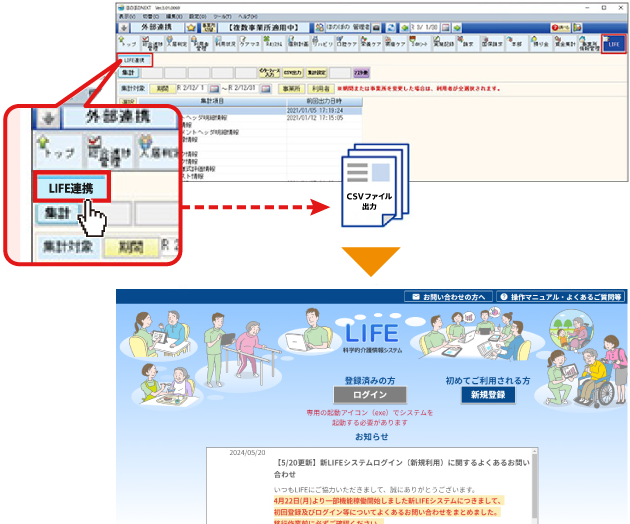
Task: Click the 新規登録 button on the LIFE website
Action: click(x=488, y=395)
